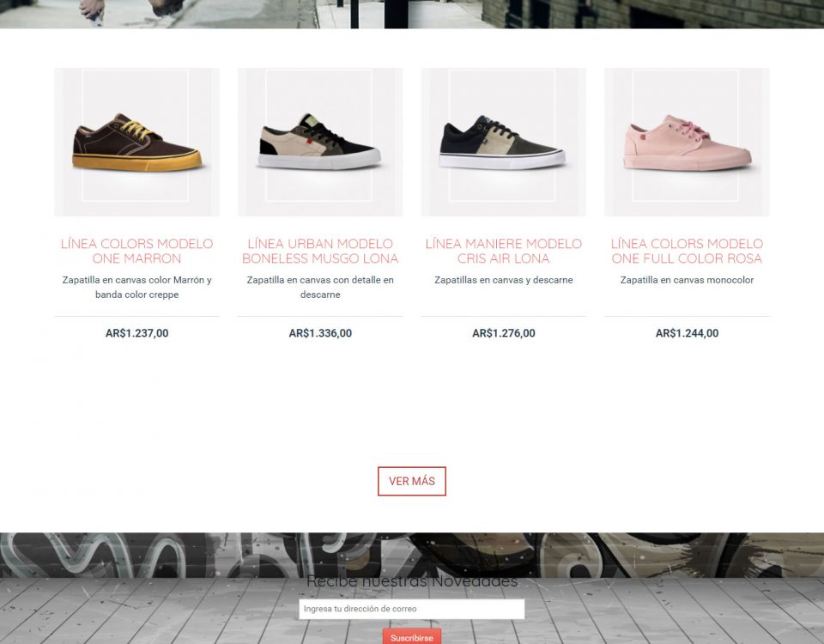The width and height of the screenshot is (824, 644).
Task: Select the AR$1.237,00 price
Action: (x=136, y=333)
